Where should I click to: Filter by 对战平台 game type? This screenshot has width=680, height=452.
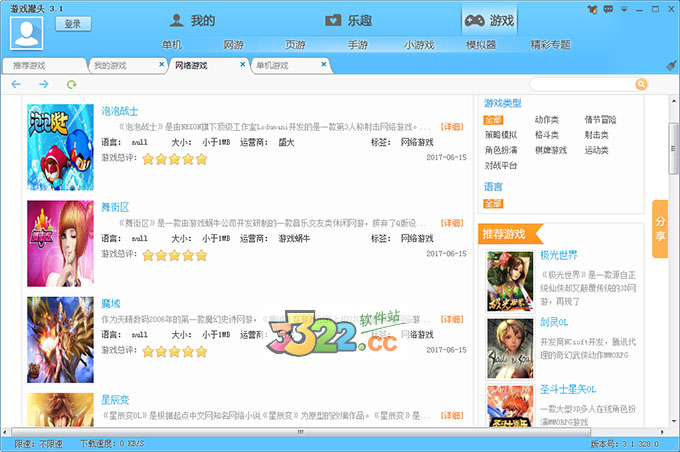coord(501,165)
